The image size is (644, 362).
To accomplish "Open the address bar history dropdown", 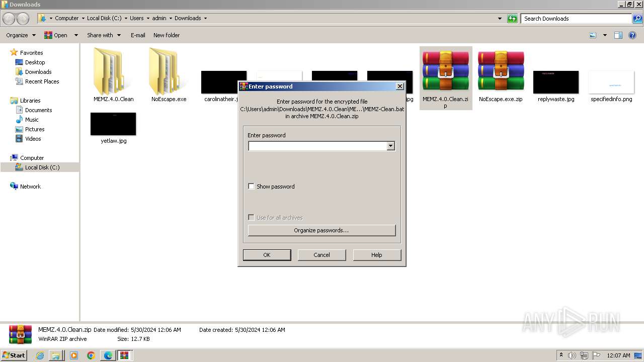I will tap(500, 19).
